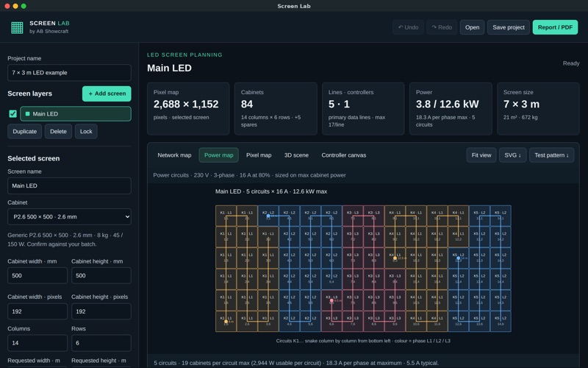Click the Cabinets stat card showing 84
Image resolution: width=588 pixels, height=368 pixels.
point(276,108)
